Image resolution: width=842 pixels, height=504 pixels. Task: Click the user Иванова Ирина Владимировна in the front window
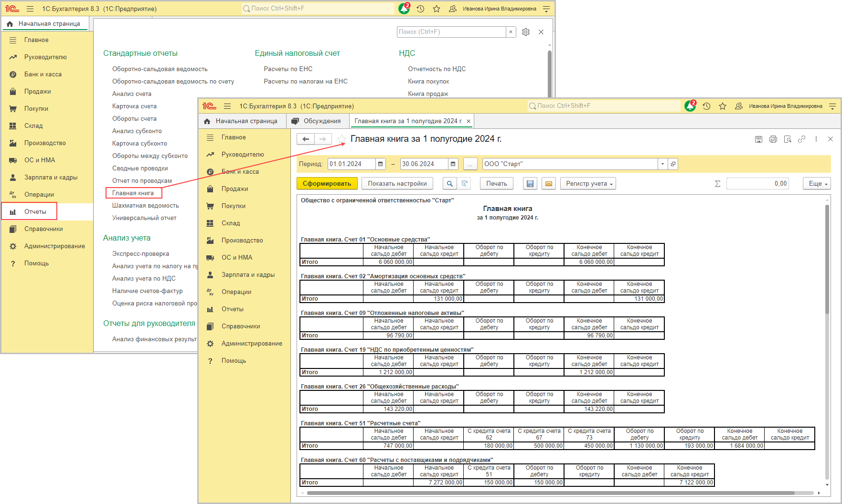(785, 106)
